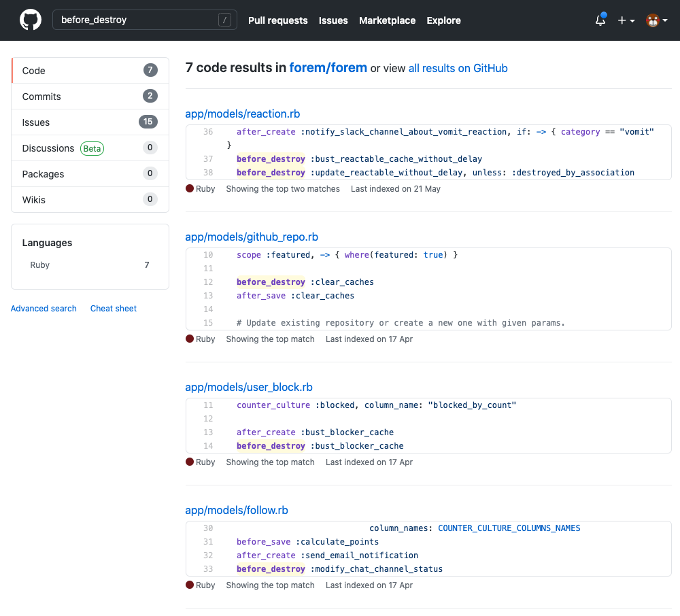The width and height of the screenshot is (680, 616).
Task: Open app/models/github_repo.rb file
Action: point(252,237)
